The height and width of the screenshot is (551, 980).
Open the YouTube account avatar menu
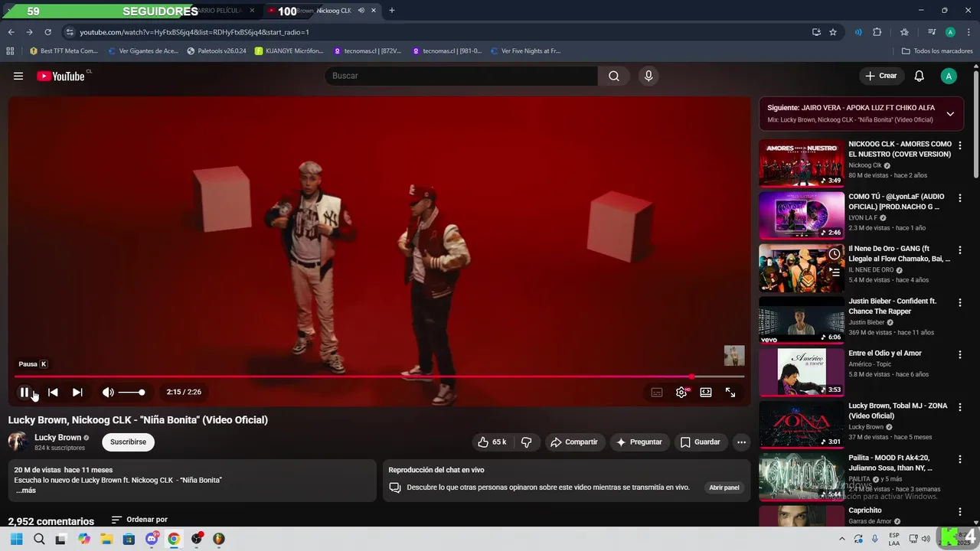tap(949, 76)
